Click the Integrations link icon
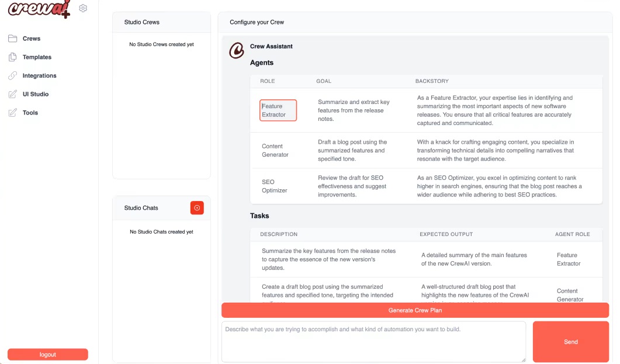The height and width of the screenshot is (364, 620). (13, 76)
